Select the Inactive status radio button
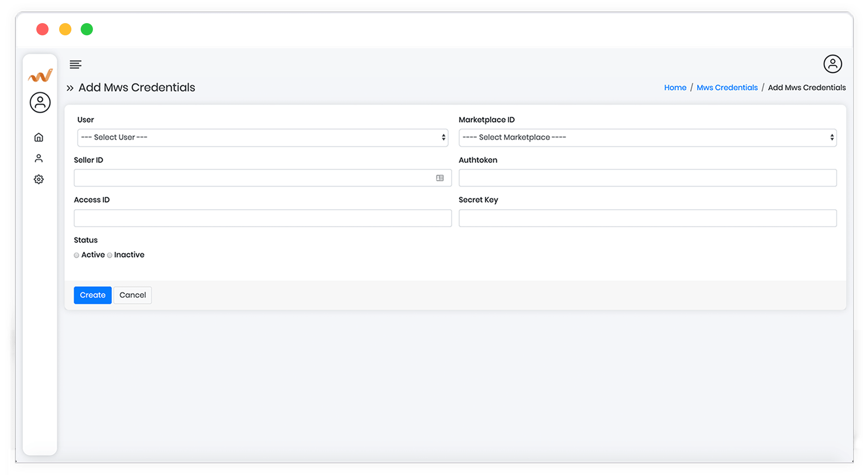Image resolution: width=868 pixels, height=475 pixels. pos(110,256)
